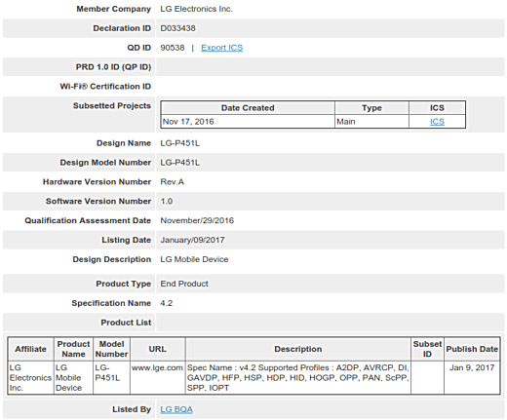This screenshot has width=507, height=420.
Task: Click the Listed By label
Action: click(132, 409)
